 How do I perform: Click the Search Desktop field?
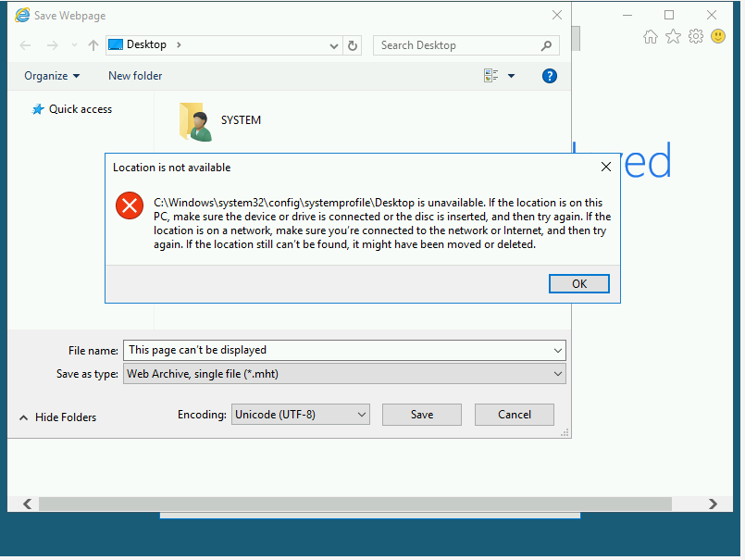[x=458, y=45]
